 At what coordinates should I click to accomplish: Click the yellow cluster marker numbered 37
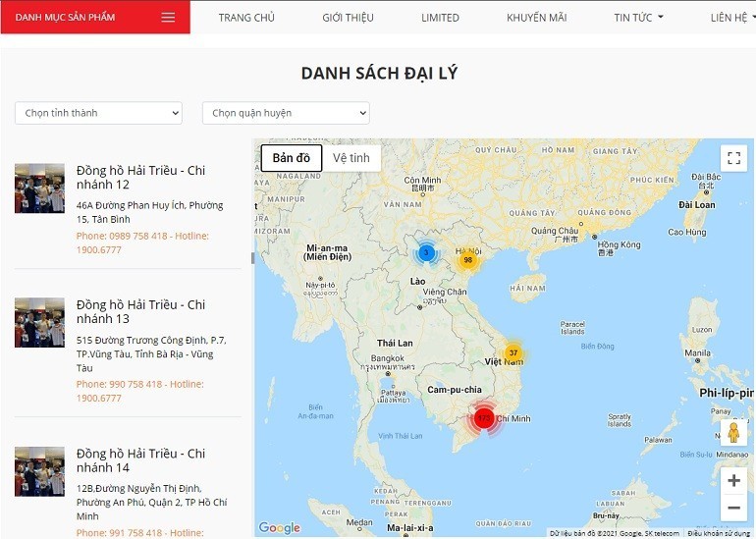[x=513, y=352]
